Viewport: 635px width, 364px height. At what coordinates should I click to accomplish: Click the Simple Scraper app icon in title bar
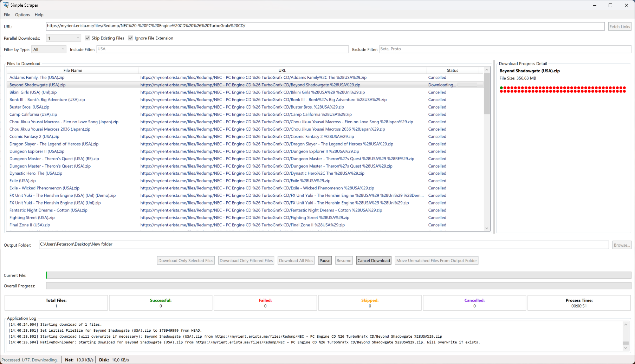pyautogui.click(x=6, y=5)
